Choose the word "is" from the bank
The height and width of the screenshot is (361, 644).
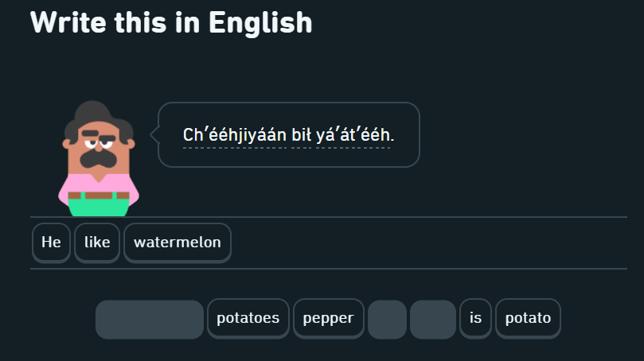(475, 318)
